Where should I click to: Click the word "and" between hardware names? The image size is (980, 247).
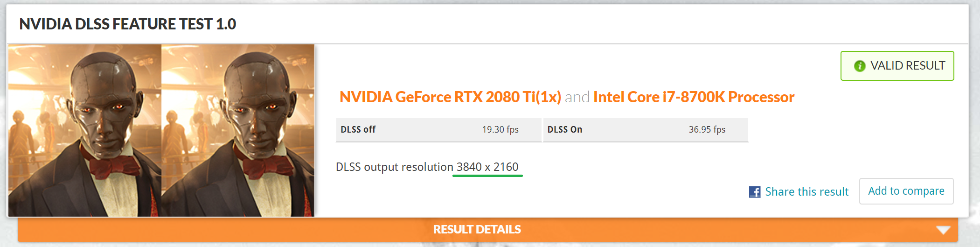(x=577, y=97)
